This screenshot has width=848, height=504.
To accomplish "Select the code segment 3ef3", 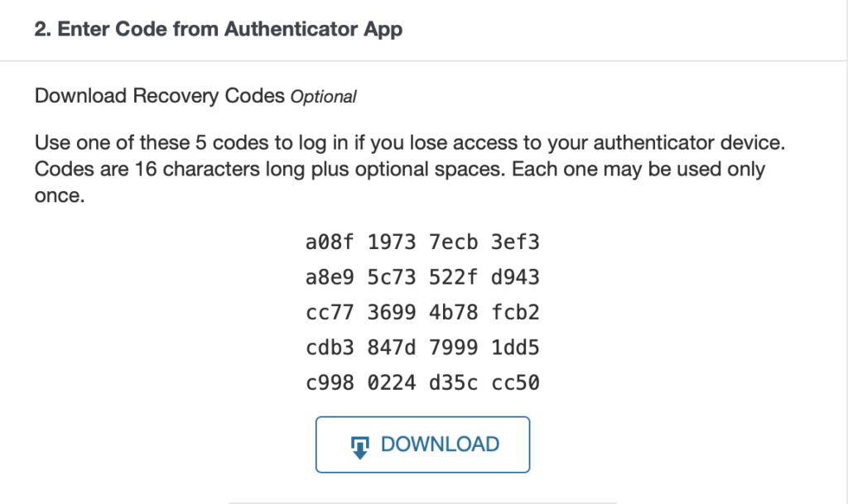I will point(515,242).
